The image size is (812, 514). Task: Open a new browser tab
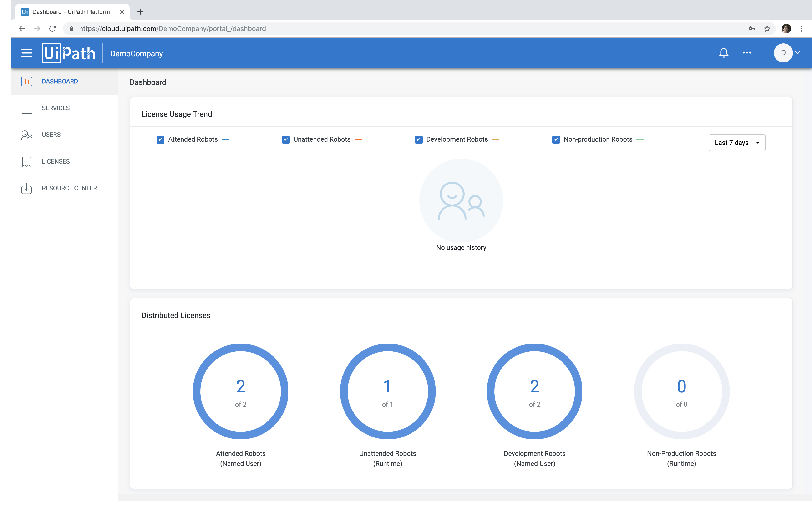[140, 12]
